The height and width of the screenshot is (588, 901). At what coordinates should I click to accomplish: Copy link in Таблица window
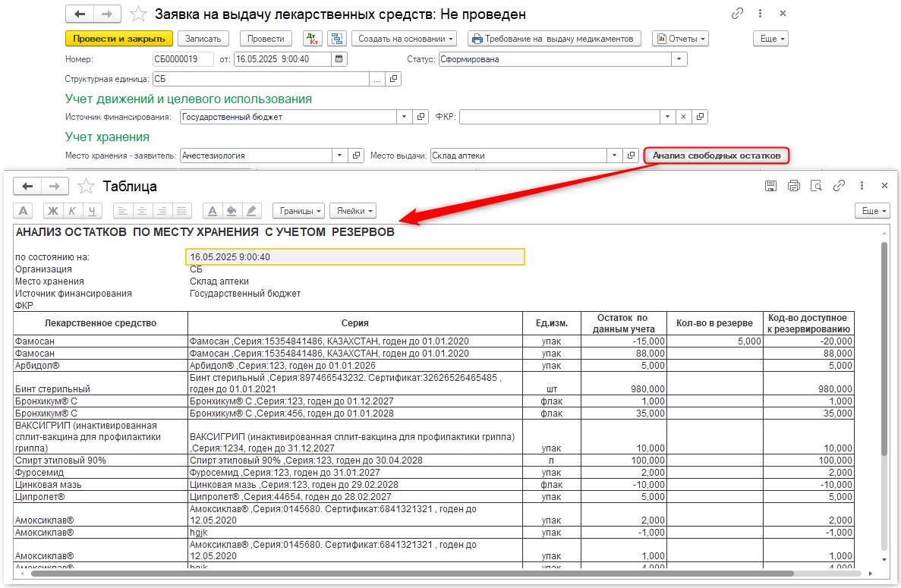click(x=839, y=185)
